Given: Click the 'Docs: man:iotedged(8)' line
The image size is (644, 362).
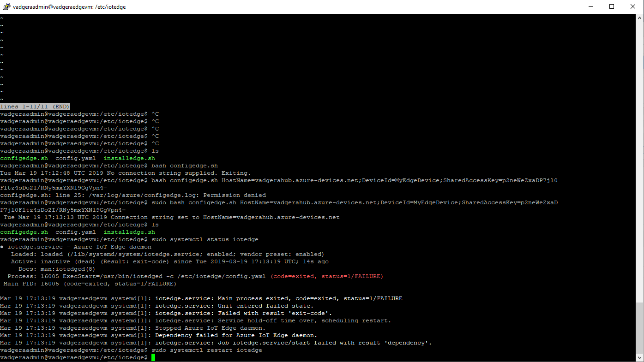Looking at the screenshot, I should coord(57,269).
